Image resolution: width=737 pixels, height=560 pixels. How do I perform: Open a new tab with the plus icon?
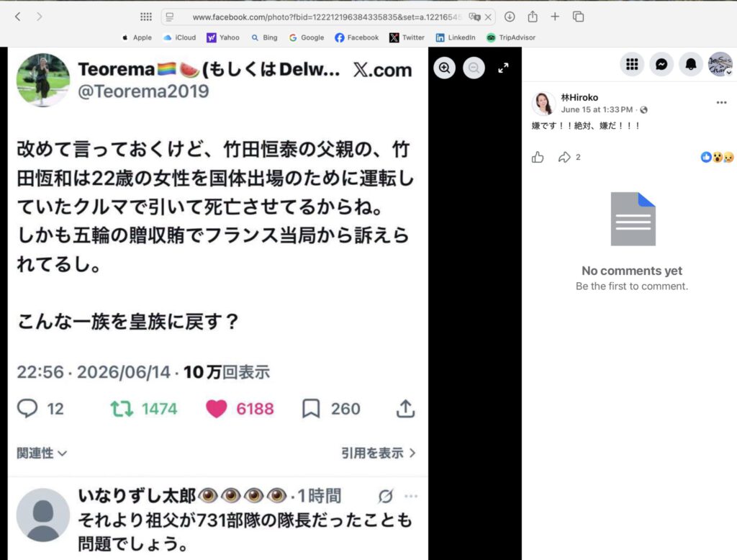555,17
